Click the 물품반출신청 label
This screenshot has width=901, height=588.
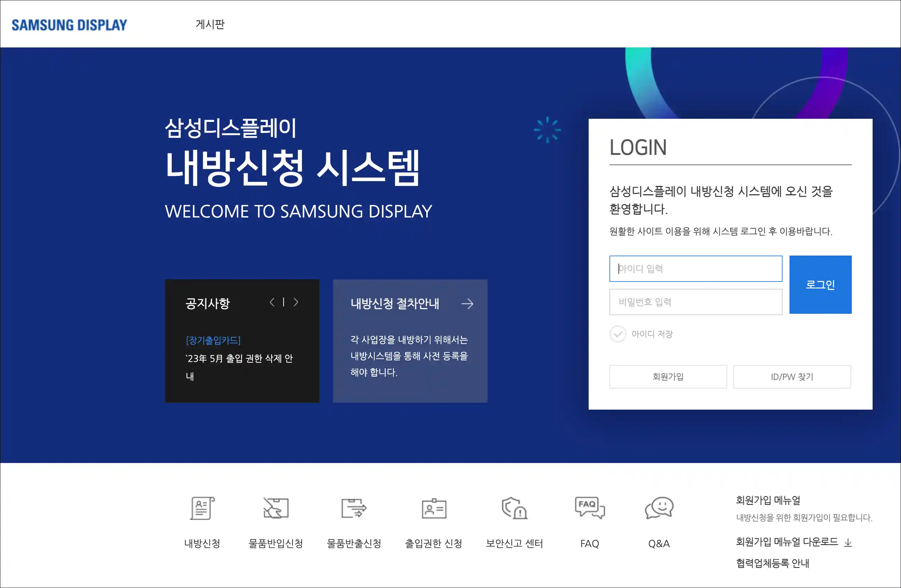click(354, 543)
